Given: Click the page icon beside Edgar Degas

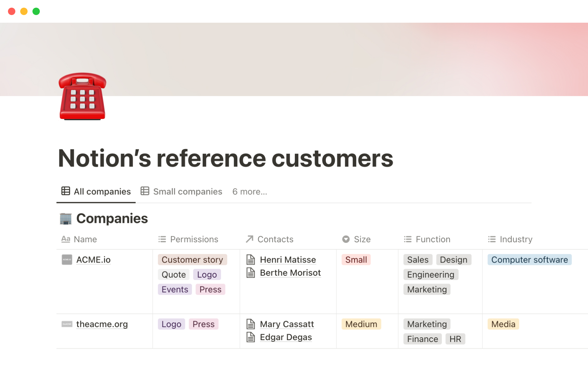Looking at the screenshot, I should tap(251, 337).
